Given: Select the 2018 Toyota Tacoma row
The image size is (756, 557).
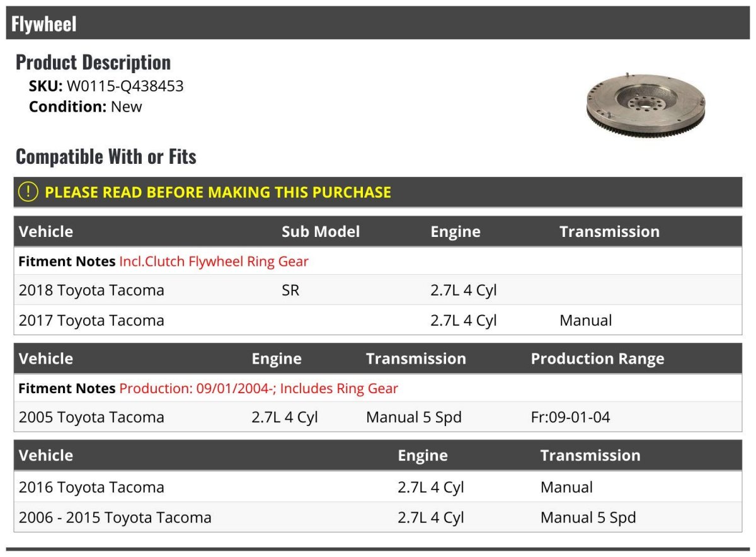Looking at the screenshot, I should (x=378, y=290).
